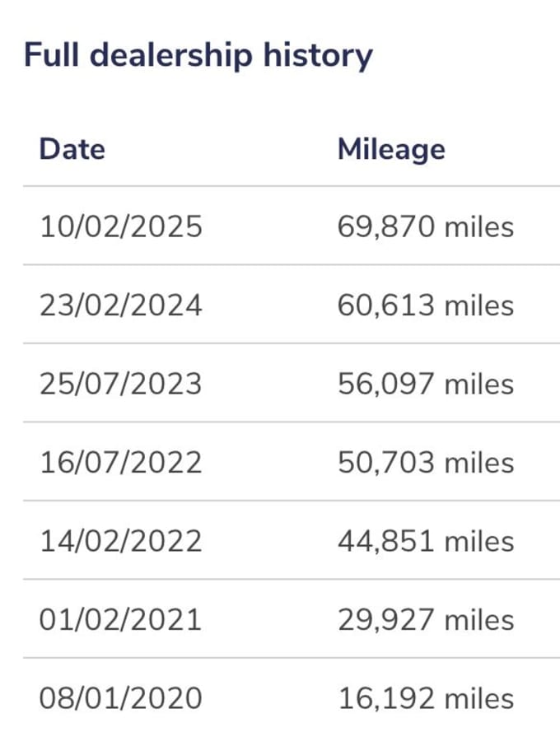Click the word history in the title
The height and width of the screenshot is (746, 560).
click(x=318, y=56)
